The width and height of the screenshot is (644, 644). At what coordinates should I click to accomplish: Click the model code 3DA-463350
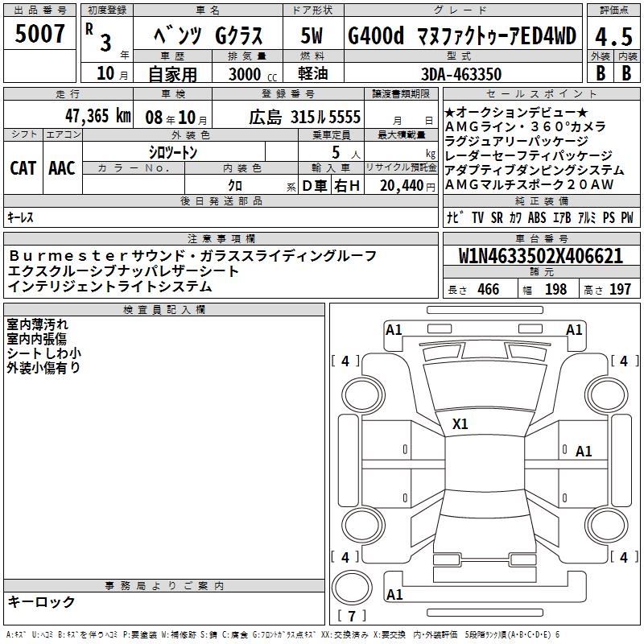point(461,74)
